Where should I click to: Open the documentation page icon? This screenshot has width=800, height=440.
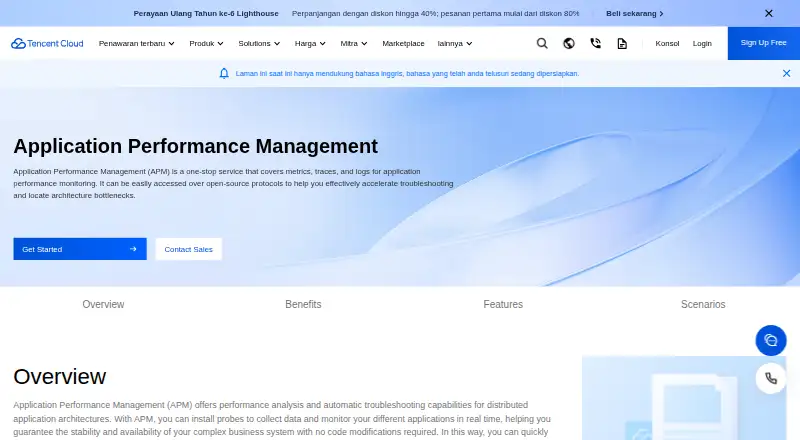click(x=622, y=43)
